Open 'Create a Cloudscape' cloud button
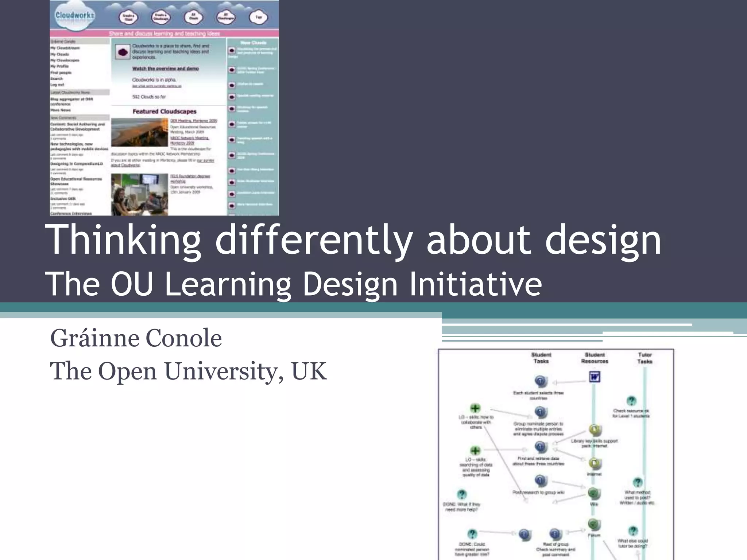Screen dimensions: 747x560 click(x=160, y=17)
